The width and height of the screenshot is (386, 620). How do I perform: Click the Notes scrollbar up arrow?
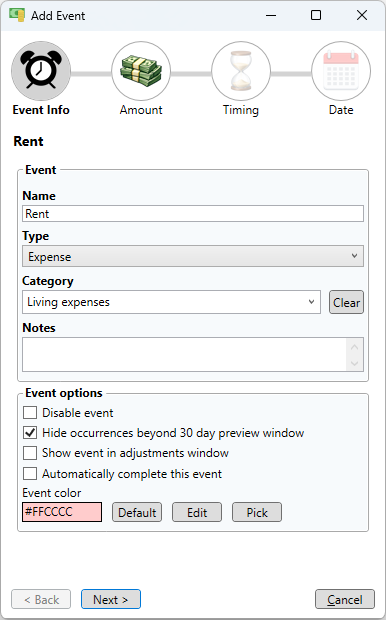click(354, 347)
